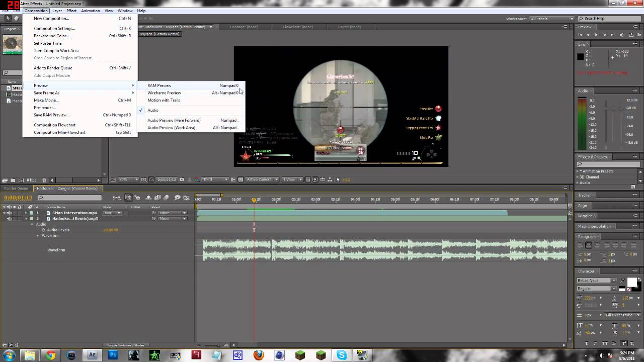Hide the 5Man Intervention.mp4 layer video
The width and height of the screenshot is (644, 362).
click(x=5, y=213)
